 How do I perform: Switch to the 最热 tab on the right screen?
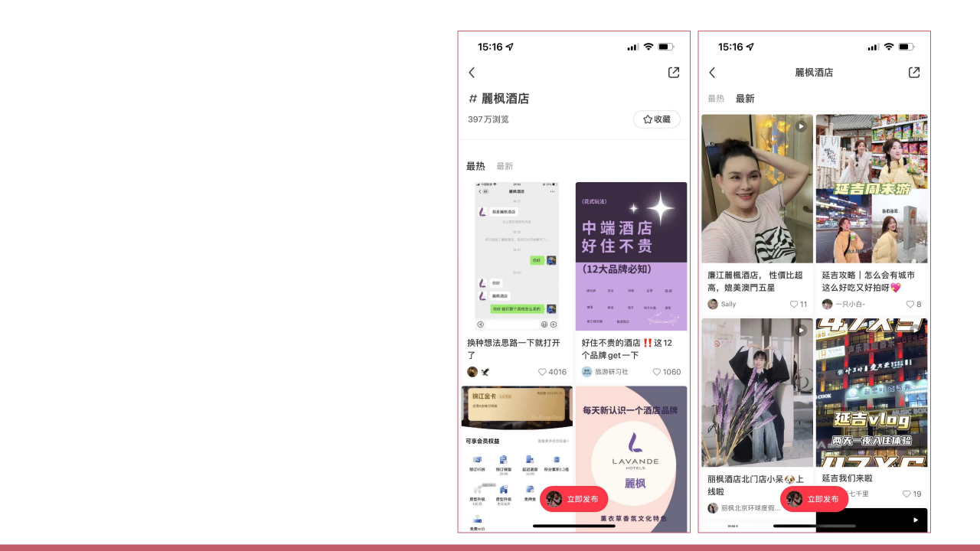(x=716, y=99)
